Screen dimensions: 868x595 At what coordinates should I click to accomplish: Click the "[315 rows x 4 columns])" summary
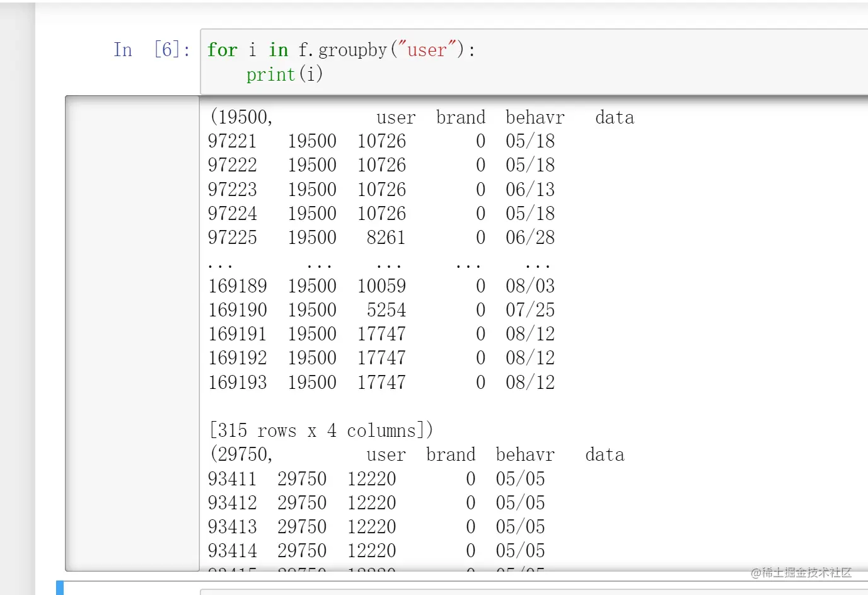321,430
